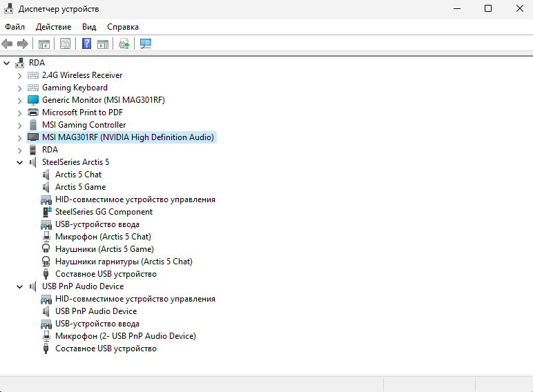Open the Вид menu
This screenshot has height=392, width=533.
tap(89, 27)
